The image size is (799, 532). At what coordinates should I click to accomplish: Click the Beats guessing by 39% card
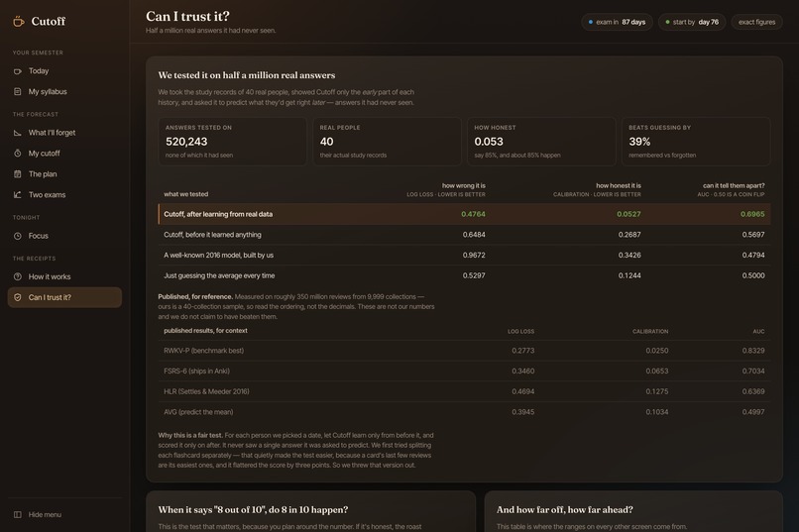coord(696,142)
